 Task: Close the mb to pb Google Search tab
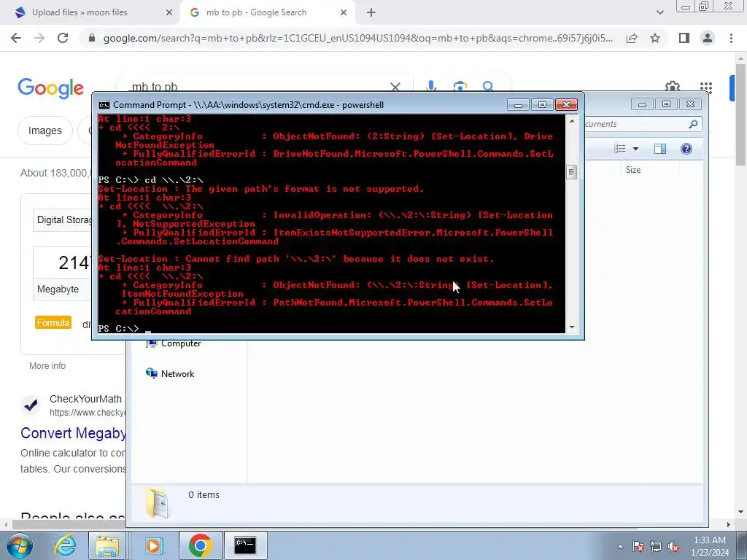(344, 13)
